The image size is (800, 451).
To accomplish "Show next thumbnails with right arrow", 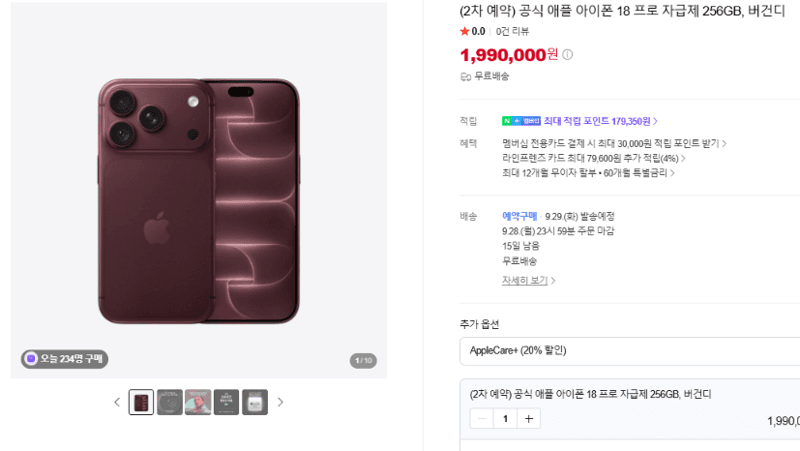I will click(280, 402).
